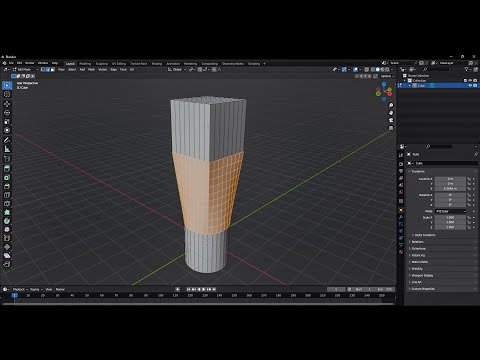Screen dimensions: 480x360
Task: Enable vertex select mode
Action: click(43, 69)
